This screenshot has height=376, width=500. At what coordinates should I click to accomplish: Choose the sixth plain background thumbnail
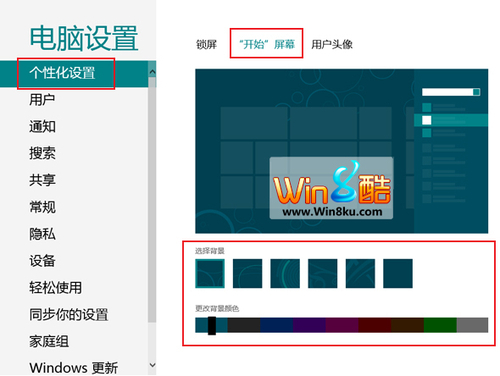pos(398,273)
